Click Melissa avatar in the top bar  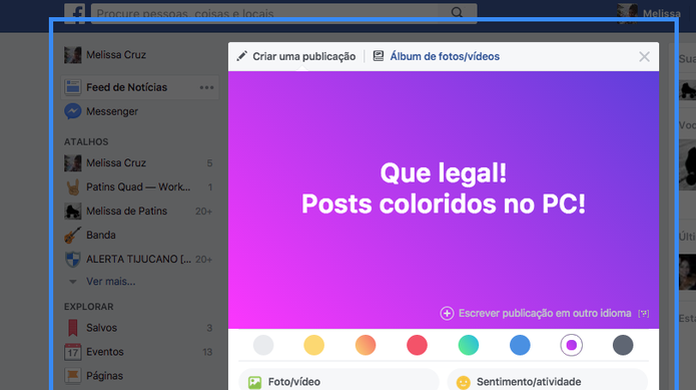coord(627,13)
